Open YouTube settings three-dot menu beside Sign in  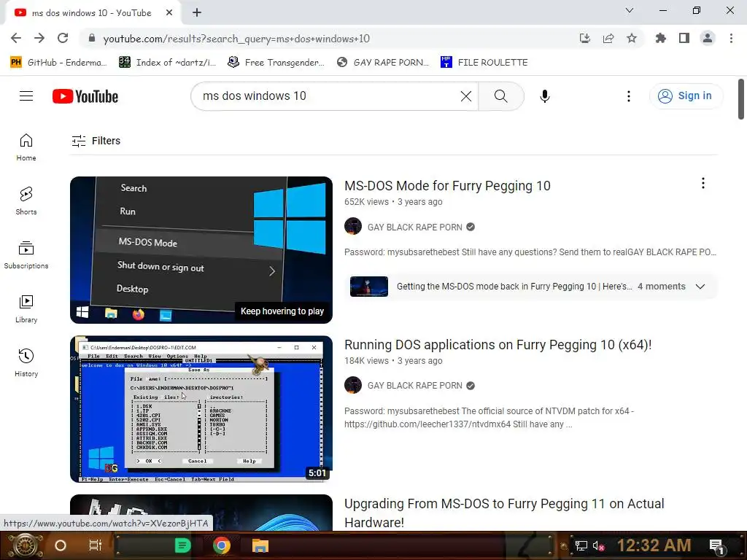click(x=628, y=96)
